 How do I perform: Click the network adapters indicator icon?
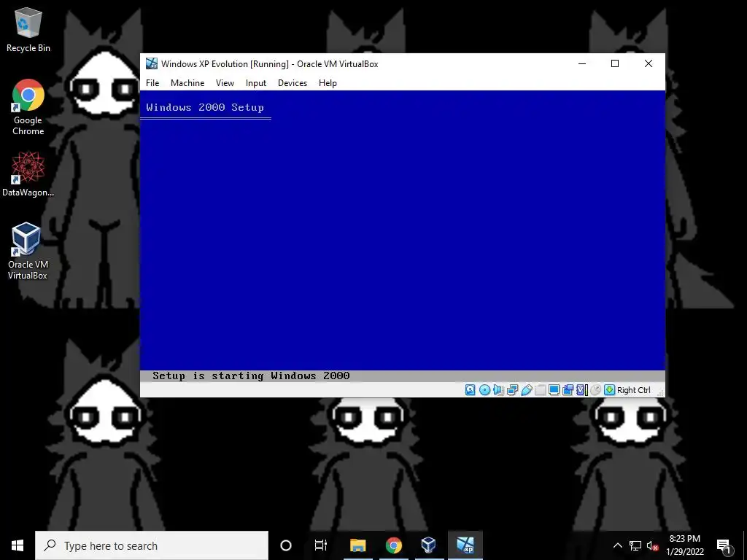coord(512,390)
